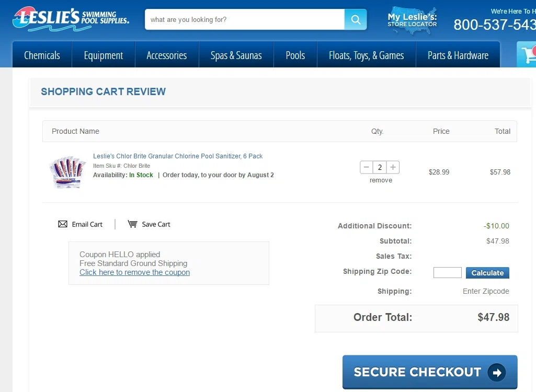The height and width of the screenshot is (392, 536).
Task: Click the Shipping Zip Code input field
Action: (x=448, y=273)
